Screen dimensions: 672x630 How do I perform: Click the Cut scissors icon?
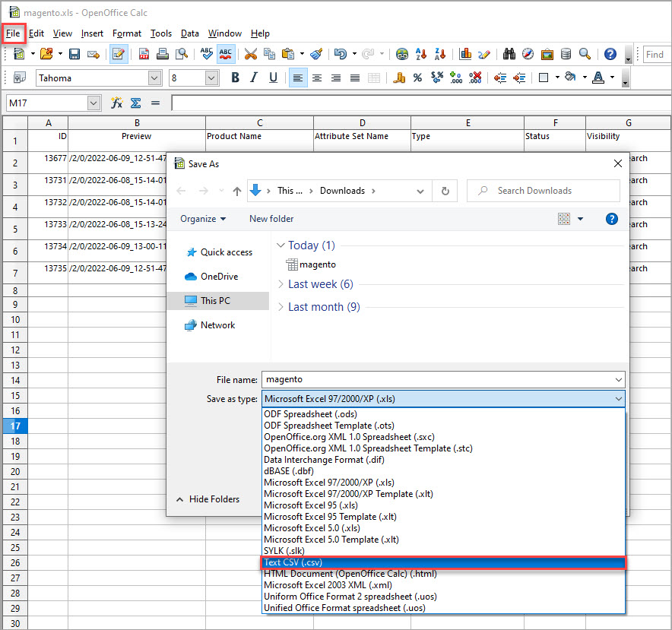pos(250,54)
